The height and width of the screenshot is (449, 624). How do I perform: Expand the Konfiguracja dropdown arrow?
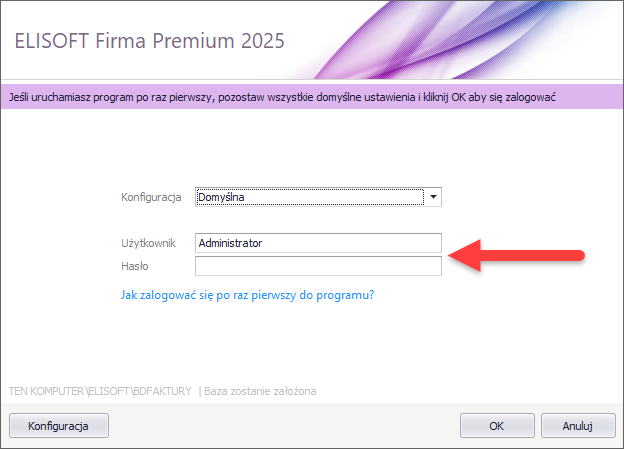click(x=434, y=197)
